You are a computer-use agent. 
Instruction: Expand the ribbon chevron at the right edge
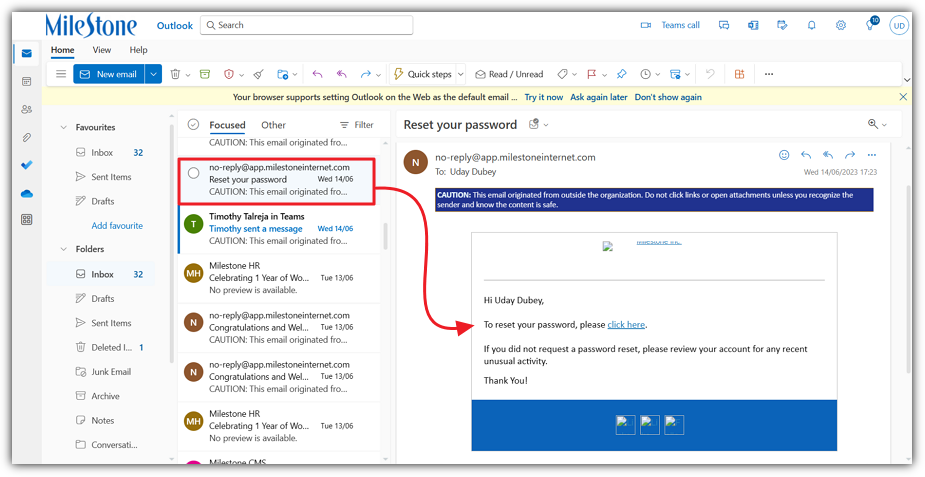click(907, 80)
